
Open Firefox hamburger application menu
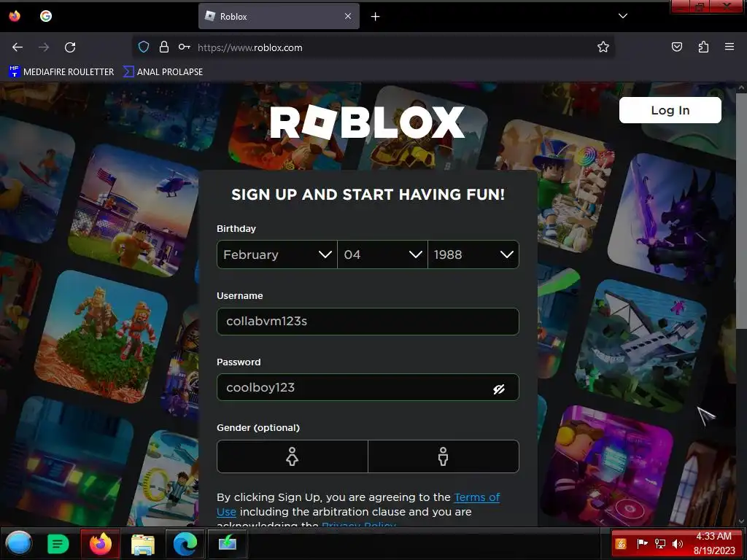[x=729, y=47]
